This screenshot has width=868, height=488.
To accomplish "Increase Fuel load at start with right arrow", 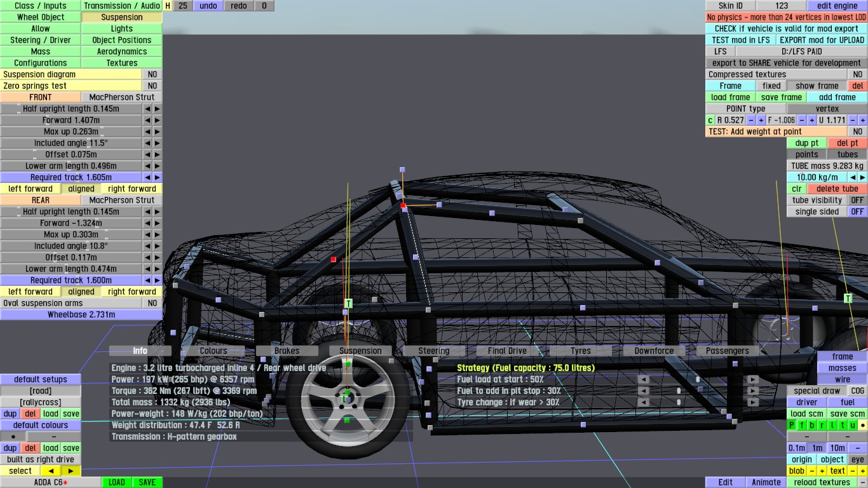I will (x=753, y=379).
